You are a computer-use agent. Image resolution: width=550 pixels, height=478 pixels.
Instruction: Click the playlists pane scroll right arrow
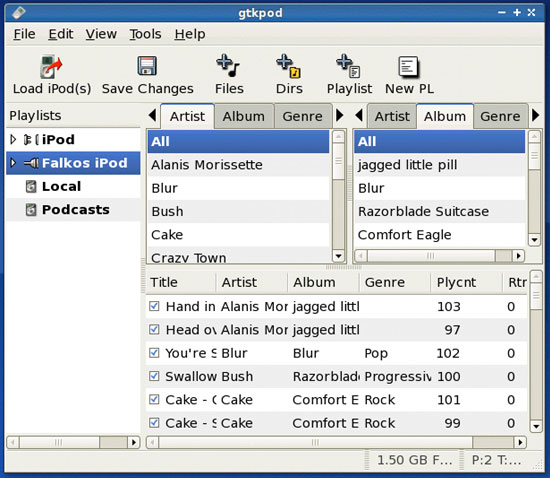click(x=134, y=442)
